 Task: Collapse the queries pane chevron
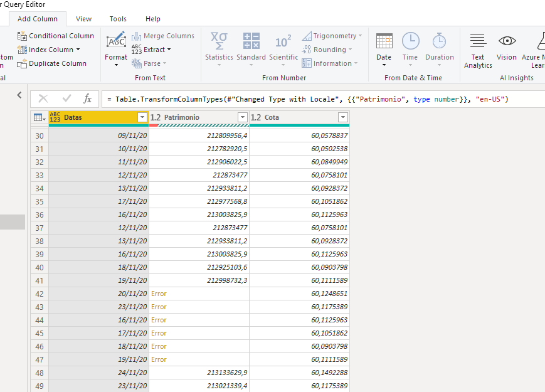point(19,95)
